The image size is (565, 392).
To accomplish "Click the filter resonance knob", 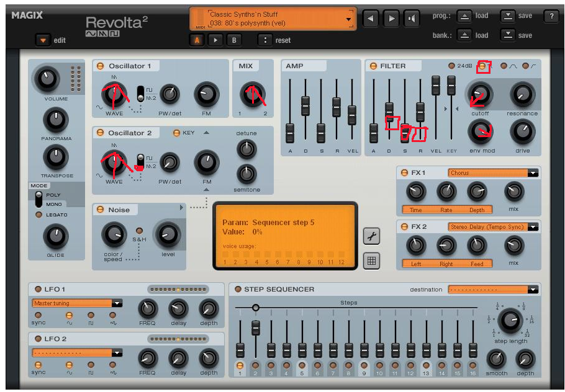I will tap(522, 95).
